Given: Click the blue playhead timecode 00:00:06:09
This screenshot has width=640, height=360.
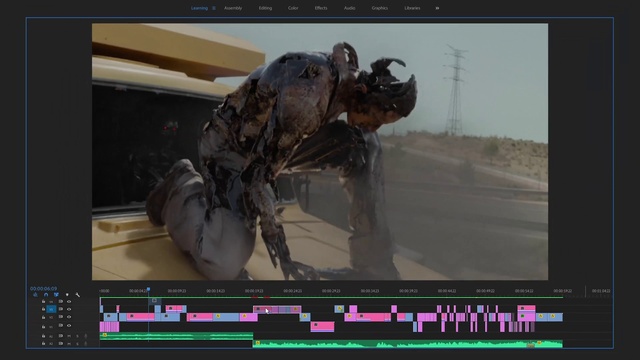Looking at the screenshot, I should click(44, 289).
